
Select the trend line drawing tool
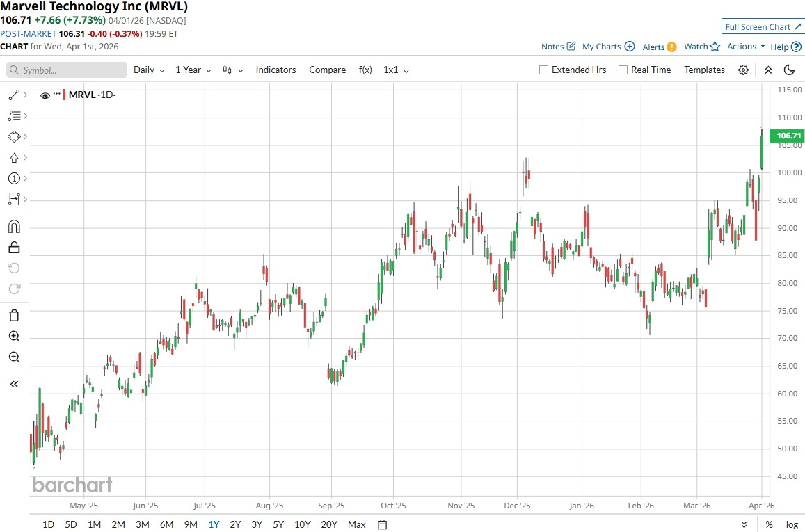coord(14,95)
